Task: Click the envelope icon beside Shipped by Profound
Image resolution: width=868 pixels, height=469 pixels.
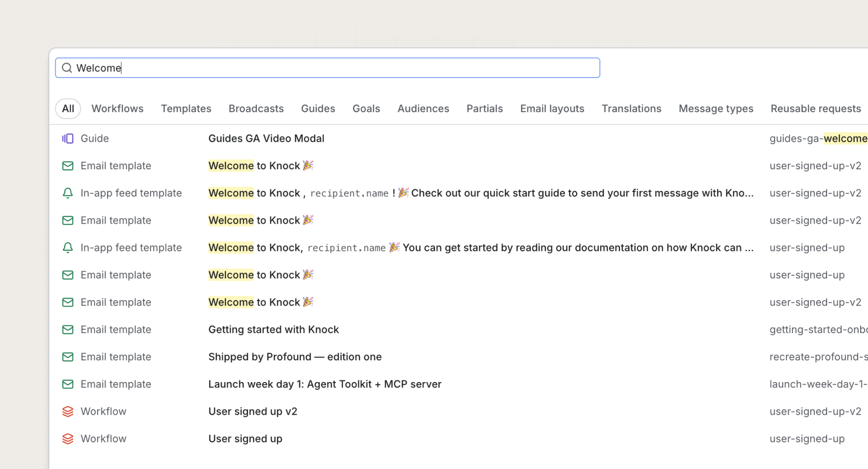Action: pos(68,357)
